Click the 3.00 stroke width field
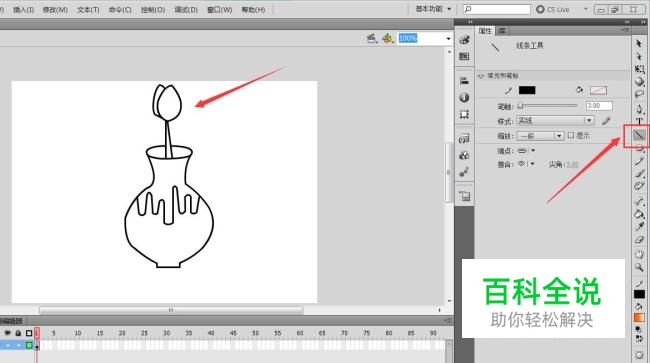 [x=599, y=106]
